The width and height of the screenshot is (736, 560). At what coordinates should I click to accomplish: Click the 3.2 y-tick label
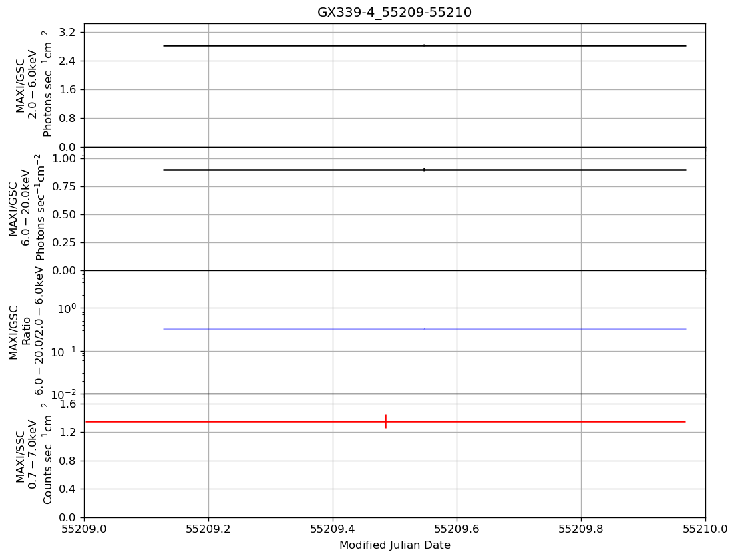coord(67,32)
